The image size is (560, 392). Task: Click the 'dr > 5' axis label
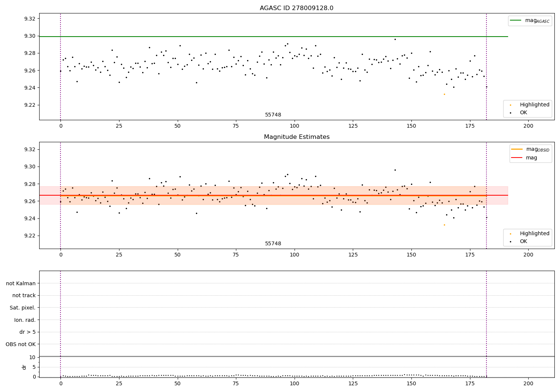(x=28, y=332)
